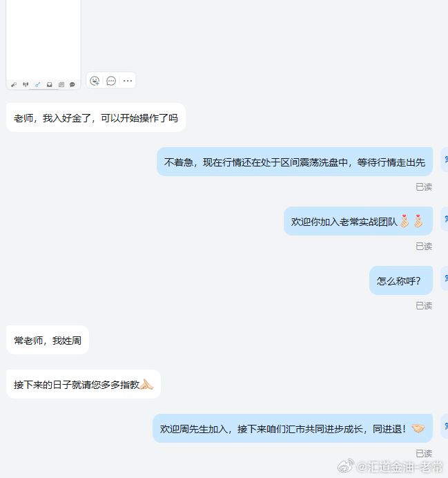Reply to the image message via speech-bubble icon
This screenshot has height=478, width=448.
point(111,81)
